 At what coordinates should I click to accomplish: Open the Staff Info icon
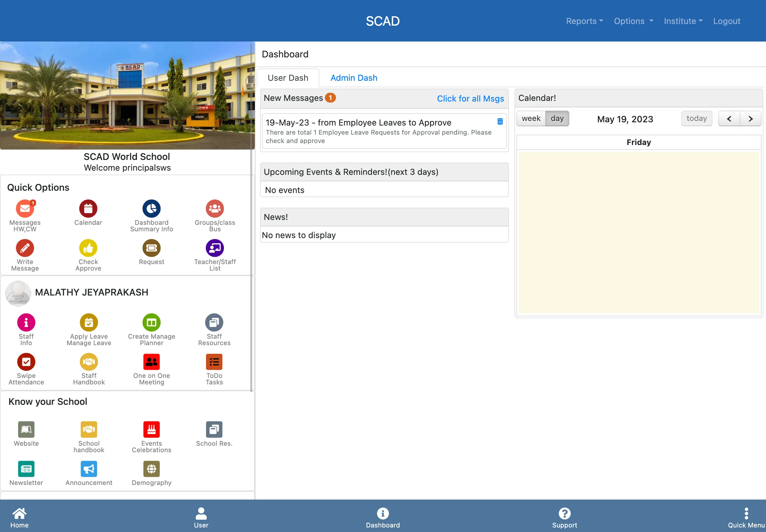click(26, 322)
